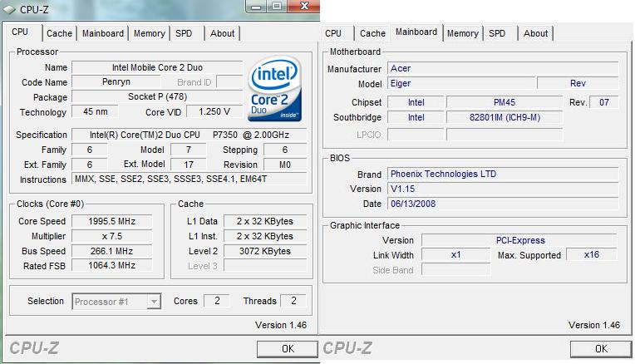Select Mainboard tab in right window
This screenshot has width=635, height=364.
[416, 32]
